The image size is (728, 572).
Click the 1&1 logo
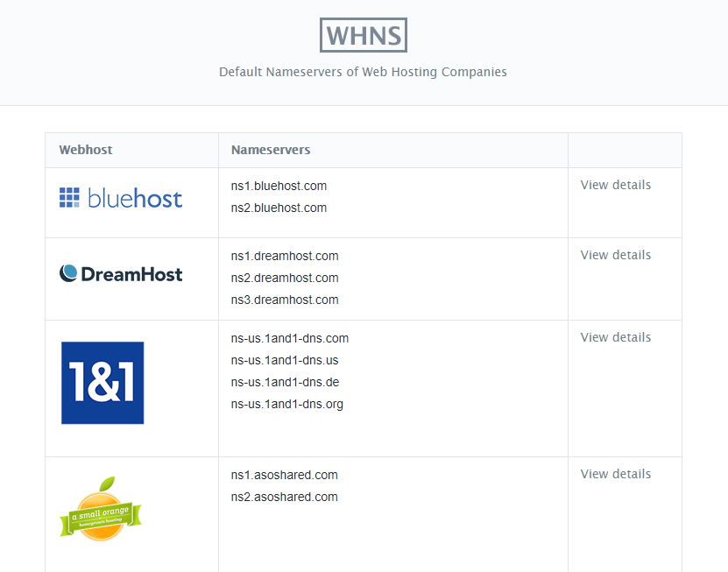click(102, 383)
